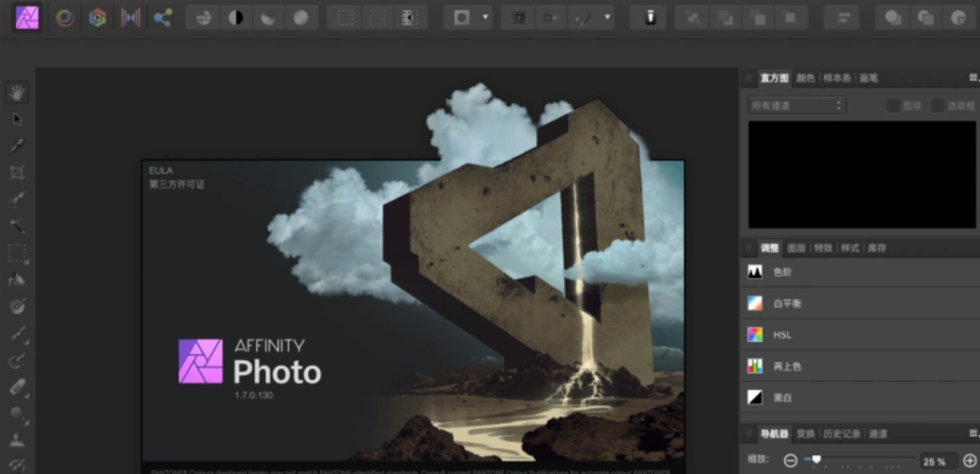This screenshot has height=474, width=980.
Task: Switch to the 直方图 tab
Action: coord(774,78)
